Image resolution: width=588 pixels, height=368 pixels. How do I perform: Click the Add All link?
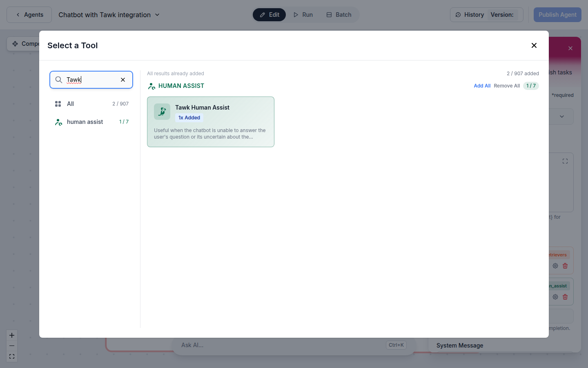tap(482, 86)
